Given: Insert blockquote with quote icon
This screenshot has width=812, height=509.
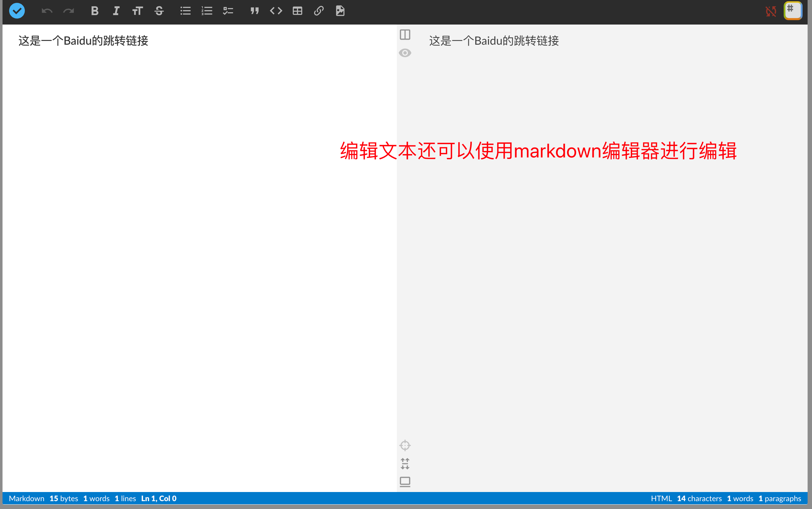Looking at the screenshot, I should click(254, 11).
